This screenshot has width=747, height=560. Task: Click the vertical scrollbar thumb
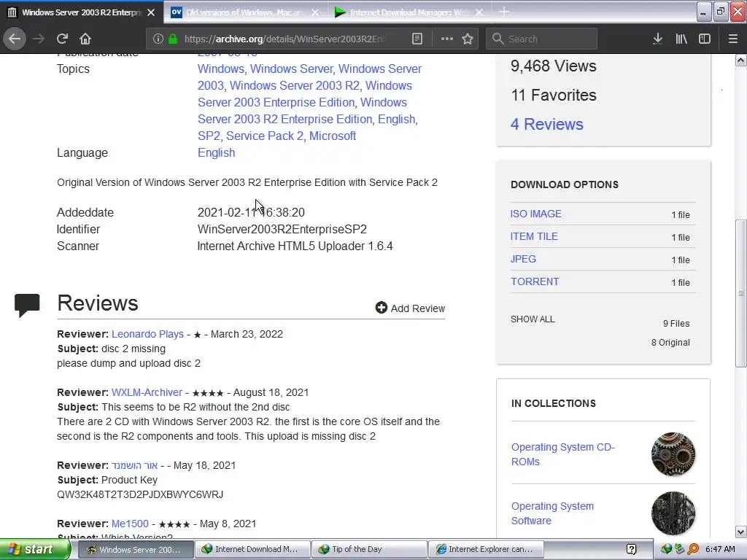coord(741,293)
